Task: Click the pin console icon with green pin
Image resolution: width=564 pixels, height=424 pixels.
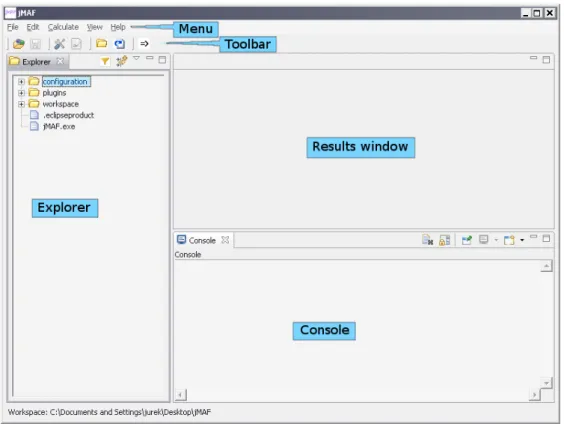Action: tap(467, 240)
